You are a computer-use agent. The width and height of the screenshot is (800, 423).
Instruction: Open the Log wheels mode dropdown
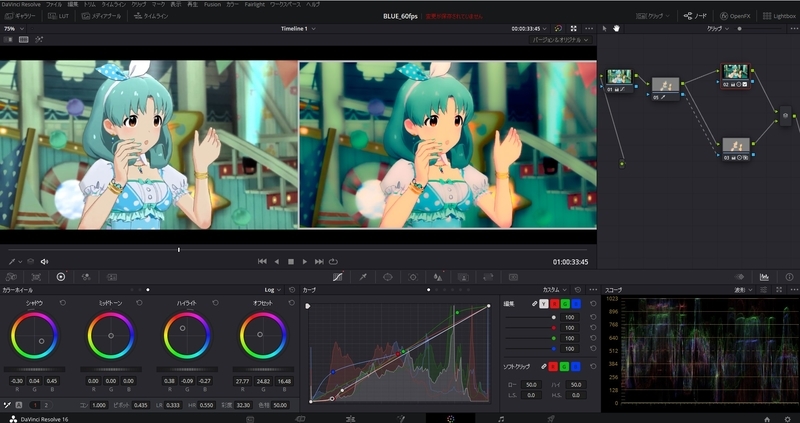[x=272, y=290]
